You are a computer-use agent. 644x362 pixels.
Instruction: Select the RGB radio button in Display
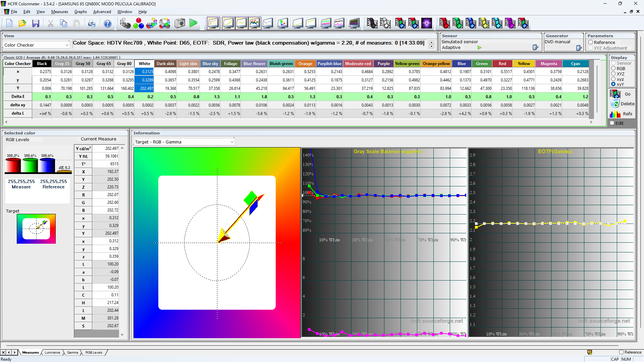coord(613,68)
